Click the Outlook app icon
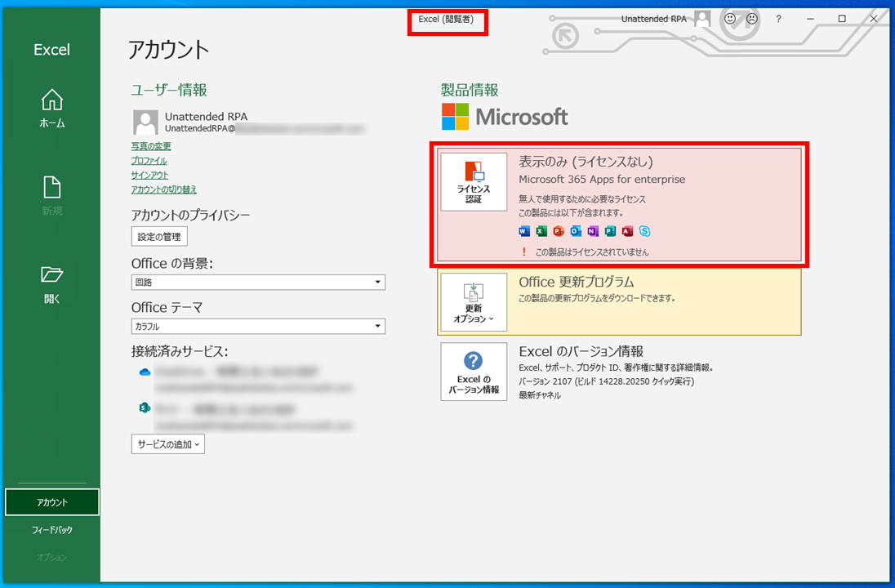The width and height of the screenshot is (895, 588). point(576,231)
